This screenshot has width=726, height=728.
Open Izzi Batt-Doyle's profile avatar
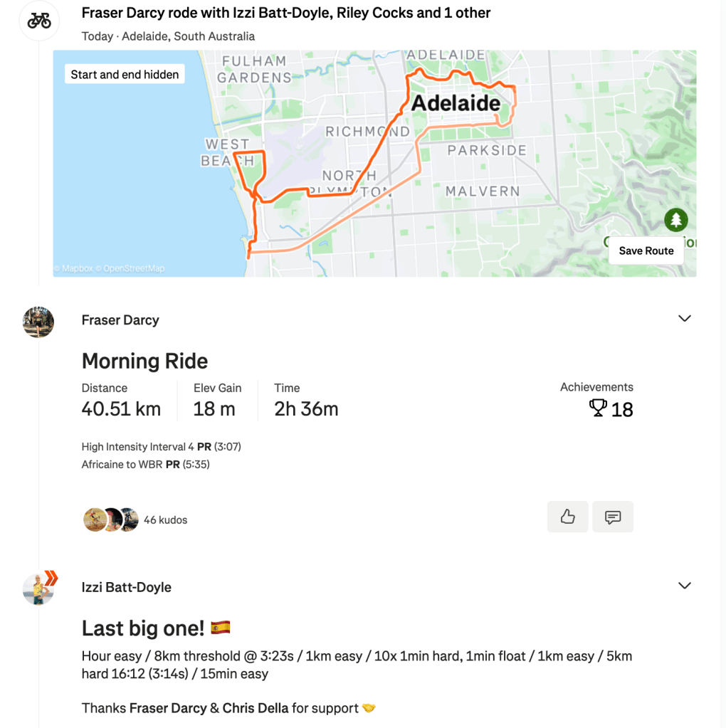tap(38, 589)
